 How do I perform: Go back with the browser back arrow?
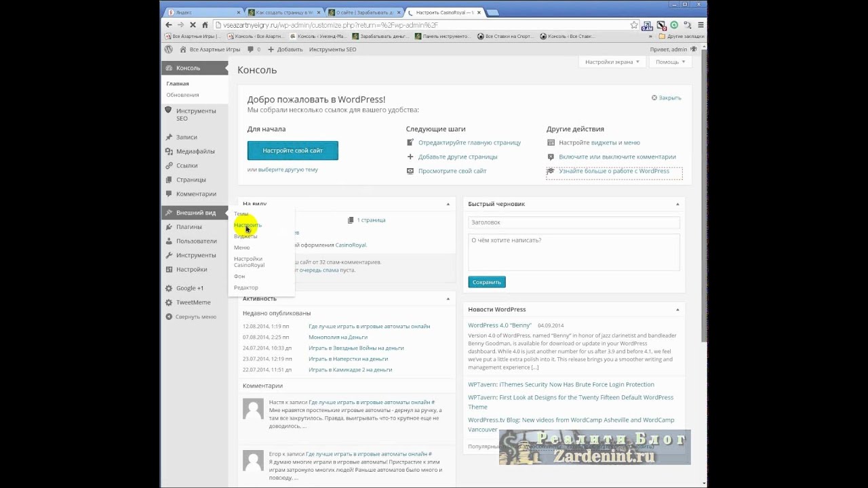point(168,25)
